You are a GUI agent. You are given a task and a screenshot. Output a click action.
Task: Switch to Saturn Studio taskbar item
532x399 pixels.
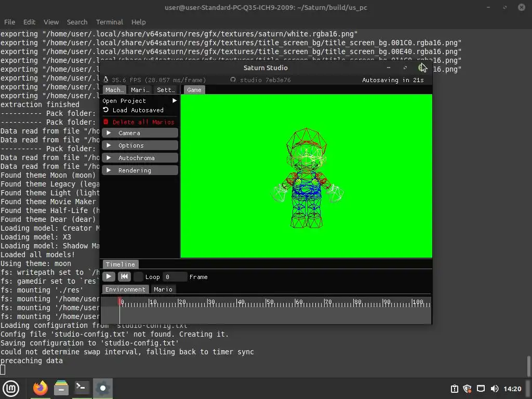click(103, 389)
